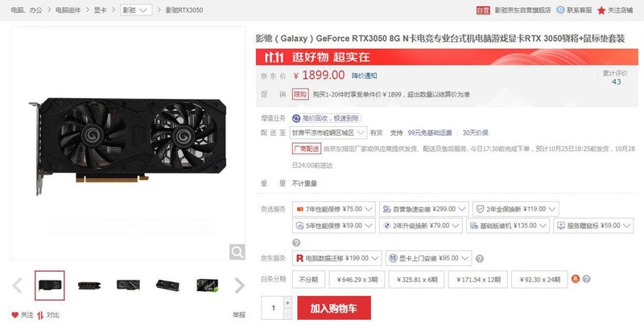The height and width of the screenshot is (328, 644).
Task: Select 不分期 installment option
Action: pos(308,279)
